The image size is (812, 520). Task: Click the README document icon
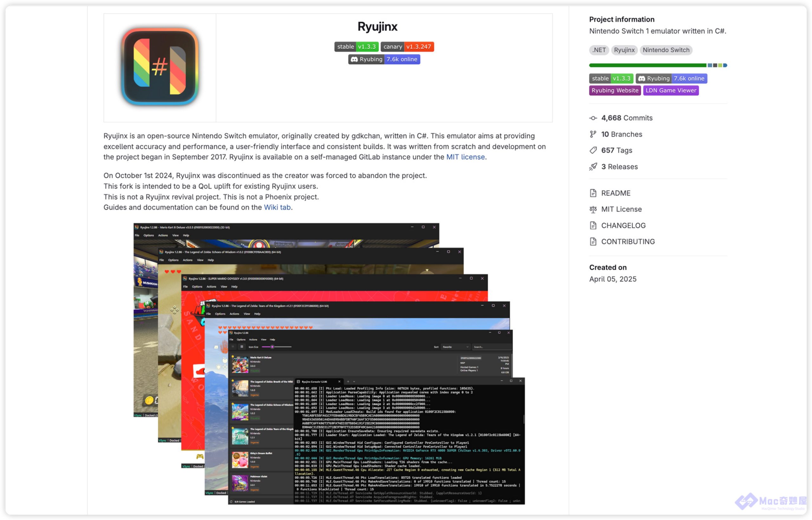coord(593,193)
